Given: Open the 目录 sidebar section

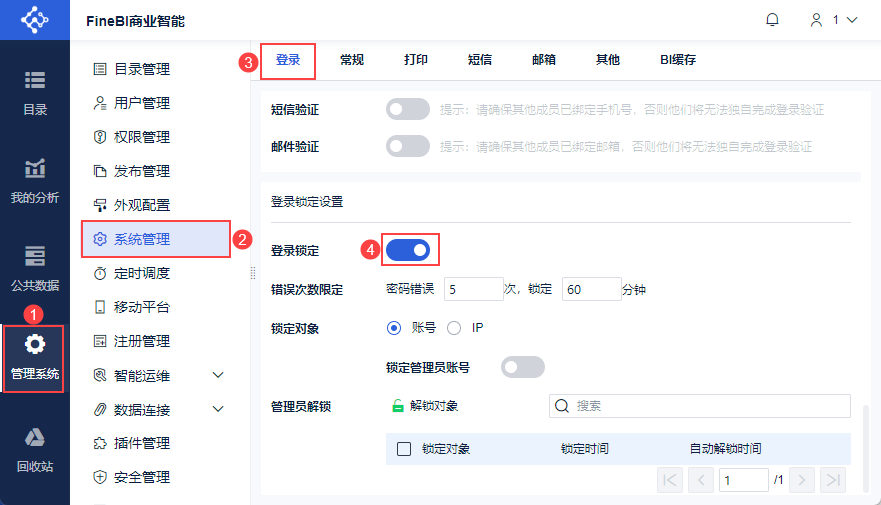Looking at the screenshot, I should tap(35, 91).
